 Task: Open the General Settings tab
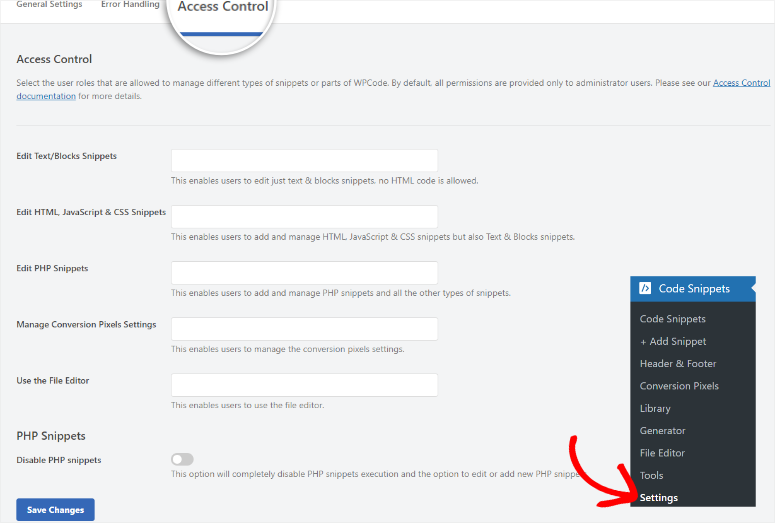[49, 4]
